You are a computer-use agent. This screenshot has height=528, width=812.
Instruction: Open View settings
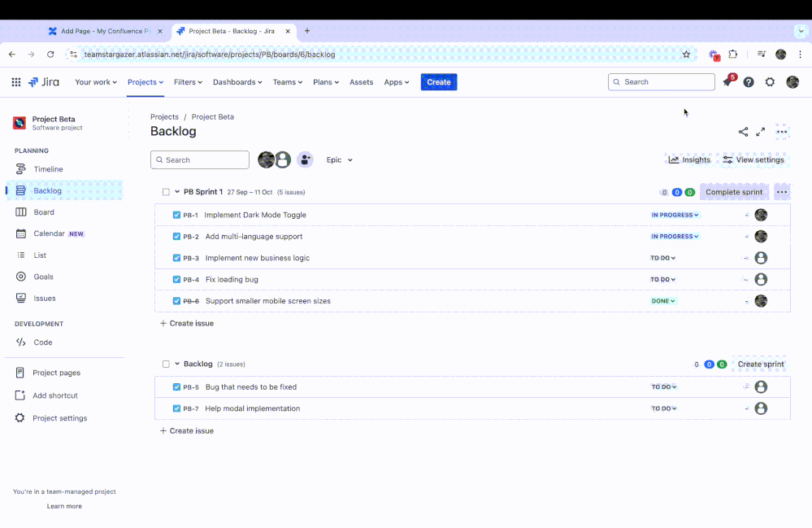click(x=753, y=159)
